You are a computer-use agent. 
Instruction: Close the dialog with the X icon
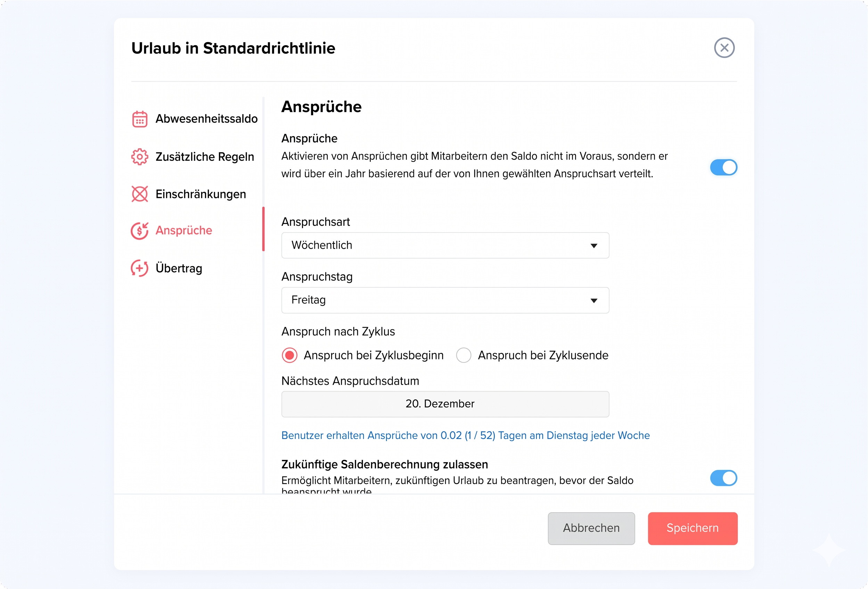[724, 48]
